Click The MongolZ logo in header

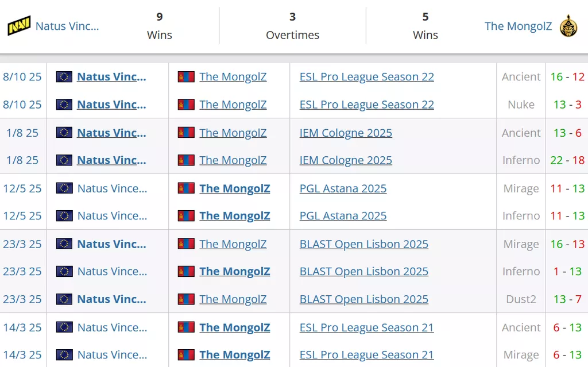point(568,26)
